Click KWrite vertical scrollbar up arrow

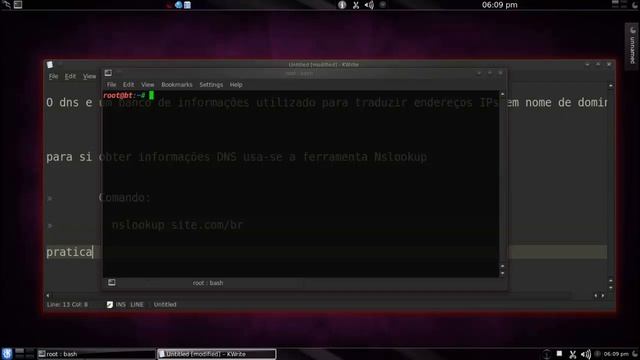611,86
